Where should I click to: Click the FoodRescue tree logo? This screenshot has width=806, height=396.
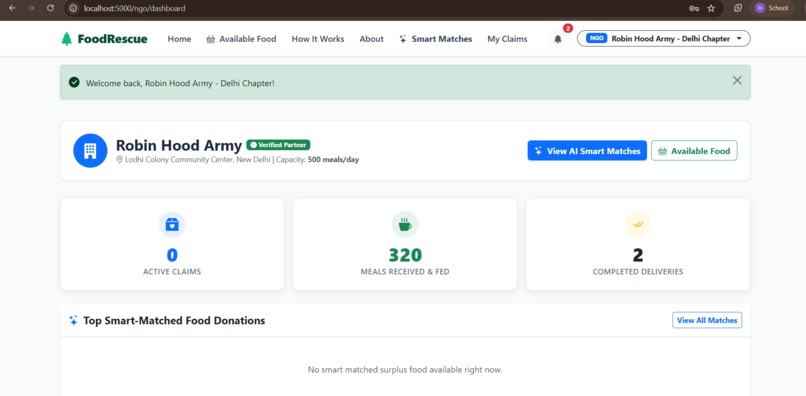(x=67, y=39)
